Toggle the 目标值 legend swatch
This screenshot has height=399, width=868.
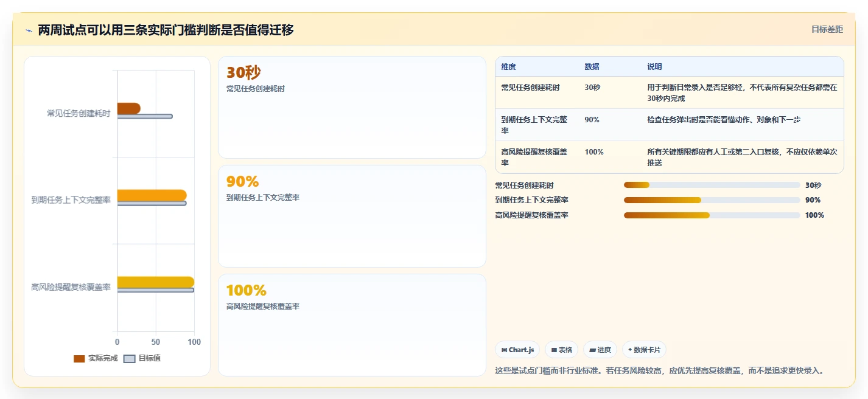(x=130, y=359)
